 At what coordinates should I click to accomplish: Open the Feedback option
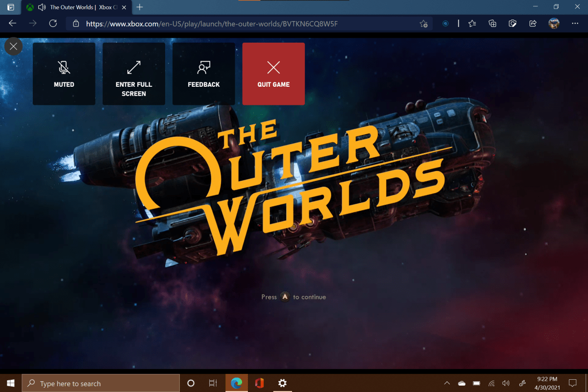[203, 73]
